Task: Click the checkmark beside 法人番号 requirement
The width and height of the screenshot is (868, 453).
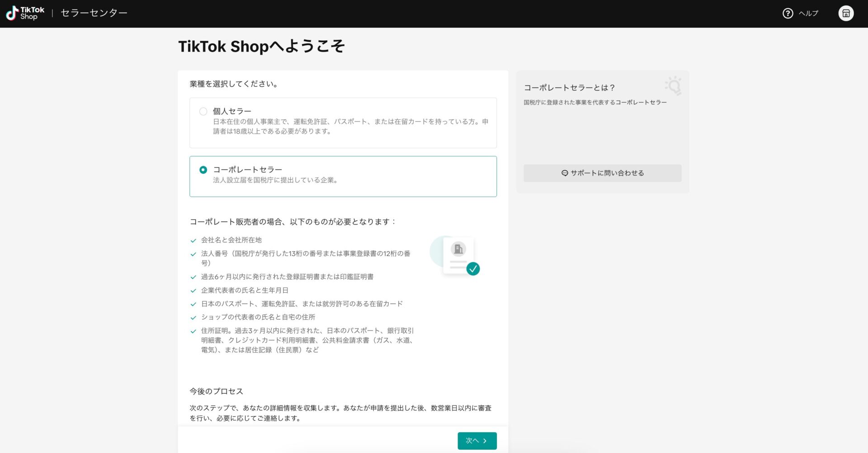Action: (x=193, y=254)
